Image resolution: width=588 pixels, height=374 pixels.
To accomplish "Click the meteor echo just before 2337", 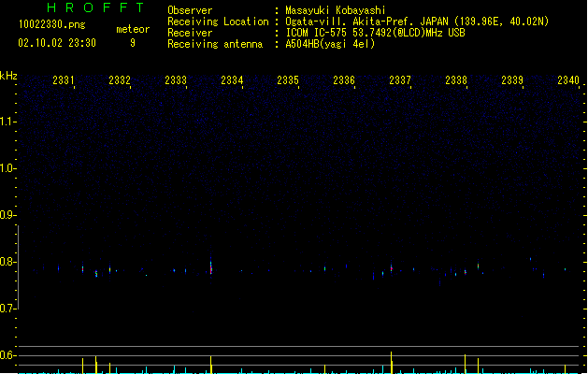I will pos(391,267).
